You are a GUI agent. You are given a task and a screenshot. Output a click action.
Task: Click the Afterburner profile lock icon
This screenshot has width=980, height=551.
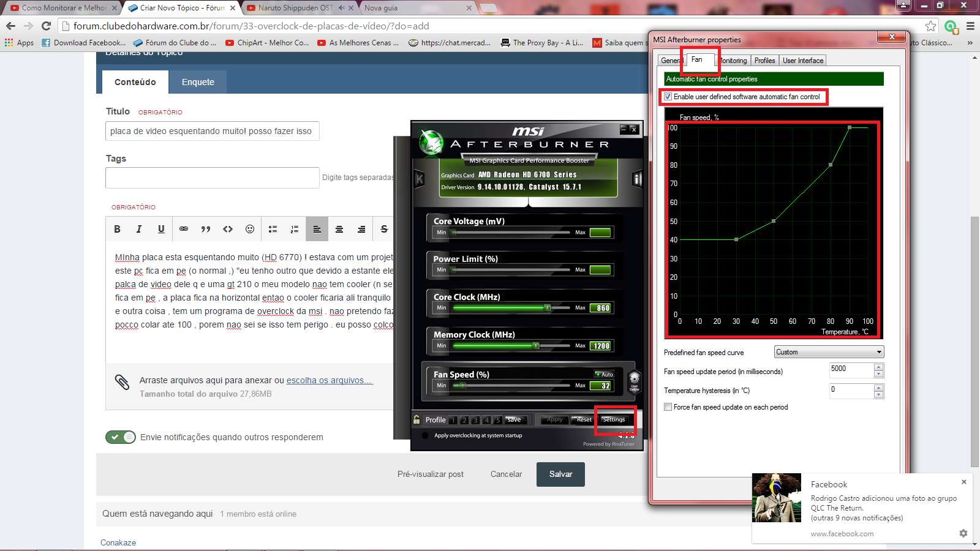(x=417, y=419)
